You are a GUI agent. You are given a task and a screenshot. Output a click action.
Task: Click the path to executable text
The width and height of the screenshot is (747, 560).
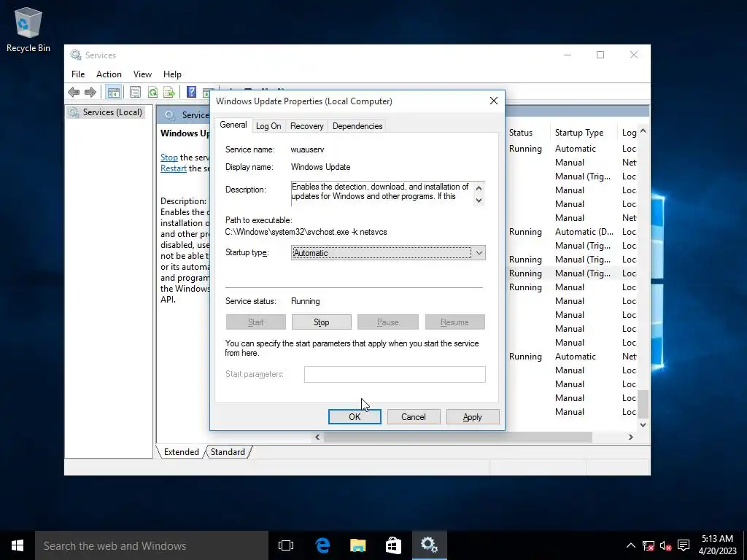pyautogui.click(x=306, y=232)
